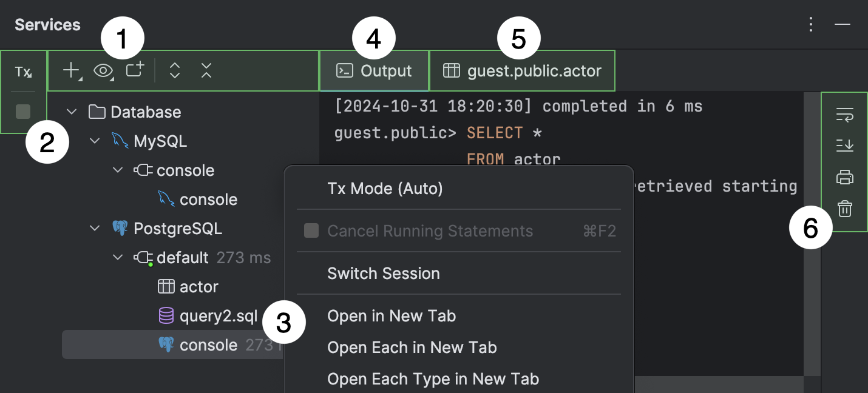Collapse the Database tree node
Screen dimensions: 868x393
tap(72, 112)
